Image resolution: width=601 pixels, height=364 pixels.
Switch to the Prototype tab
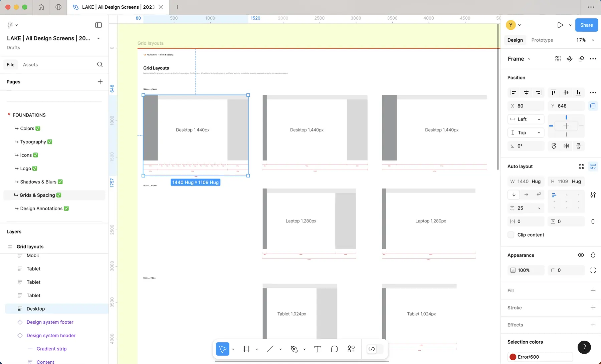[542, 40]
